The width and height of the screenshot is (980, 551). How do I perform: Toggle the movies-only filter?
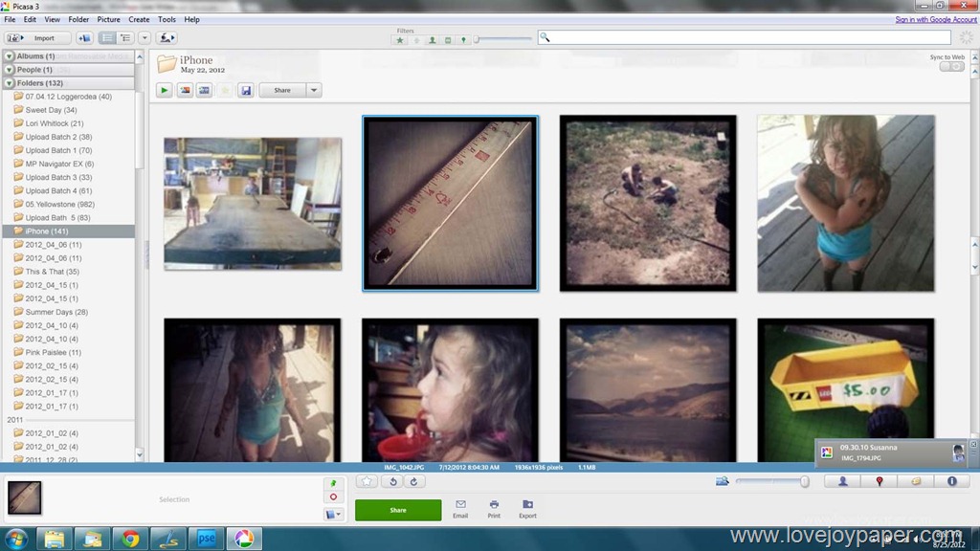click(448, 40)
